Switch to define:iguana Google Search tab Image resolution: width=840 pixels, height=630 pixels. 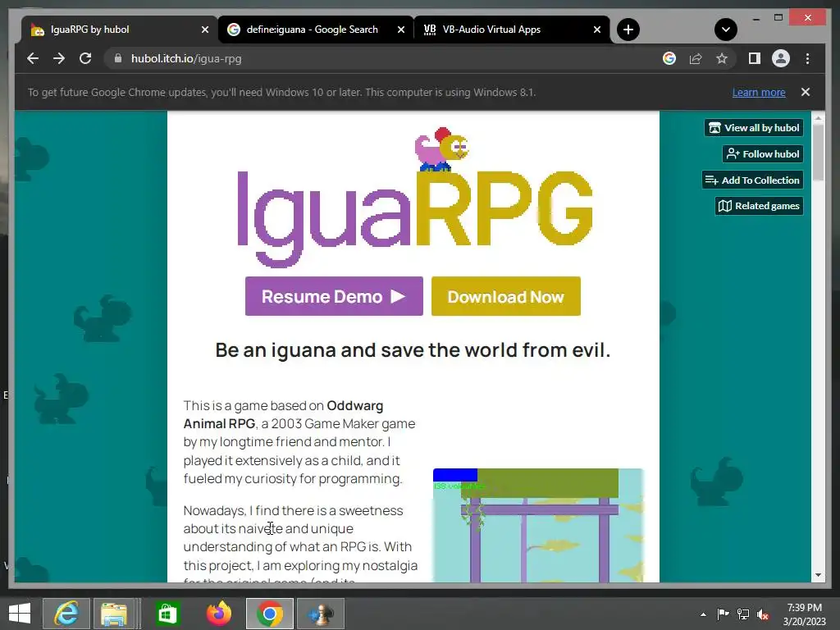312,30
